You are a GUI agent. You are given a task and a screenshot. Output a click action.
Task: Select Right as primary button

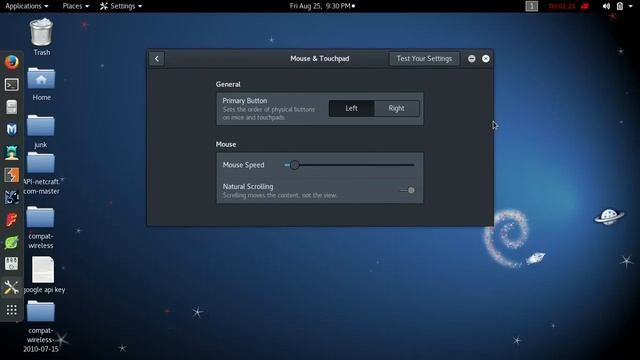point(396,108)
